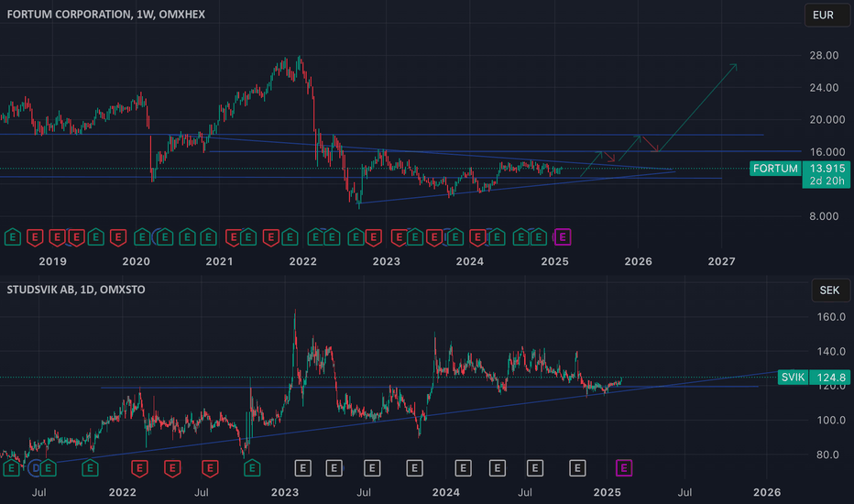Viewport: 854px width, 504px height.
Task: Click the gray E marker right after 2024 in Studsvik chart
Action: click(463, 468)
